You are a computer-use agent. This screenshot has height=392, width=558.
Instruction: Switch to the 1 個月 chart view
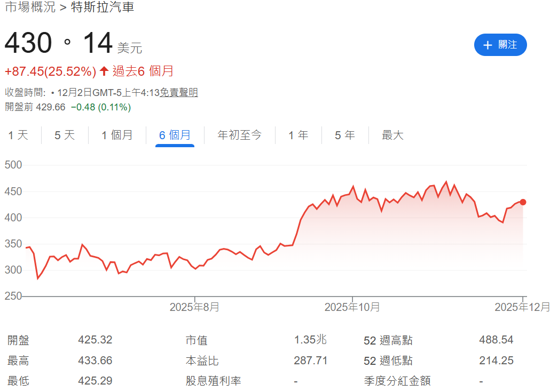[x=117, y=135]
